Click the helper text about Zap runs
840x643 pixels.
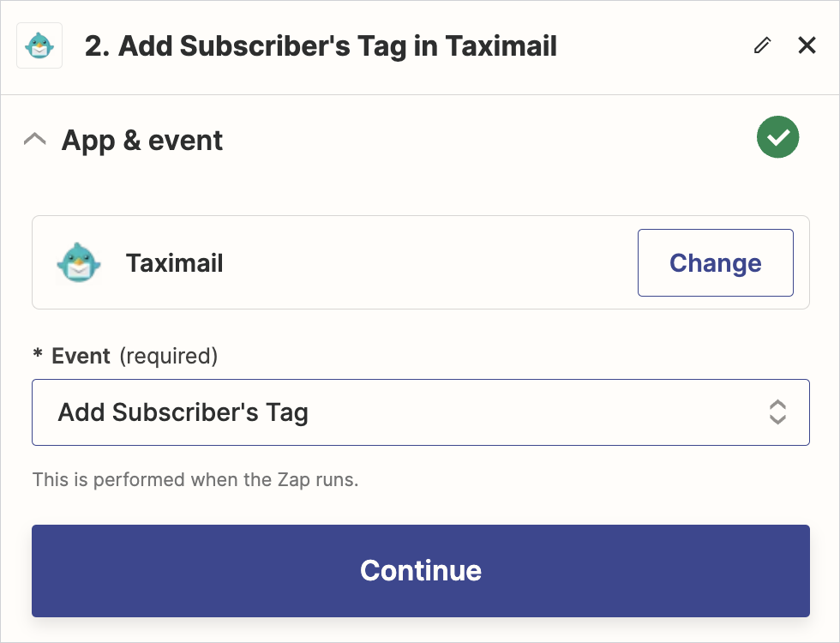click(195, 479)
